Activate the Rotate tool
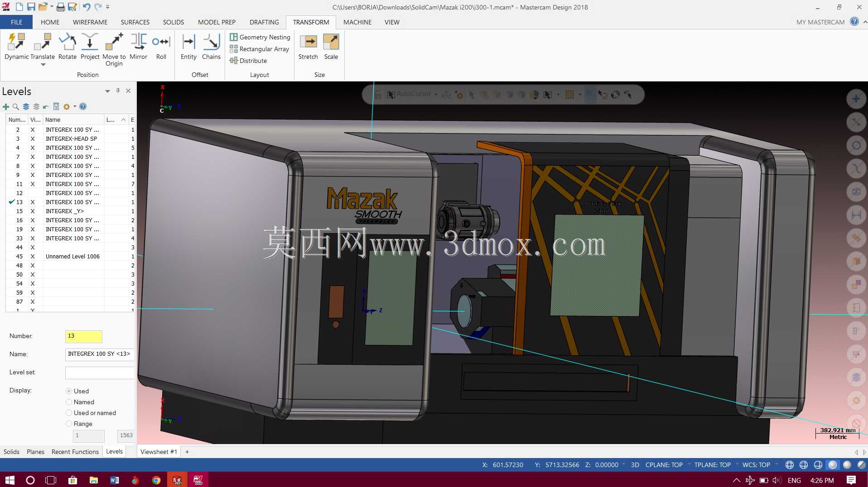 [x=68, y=46]
